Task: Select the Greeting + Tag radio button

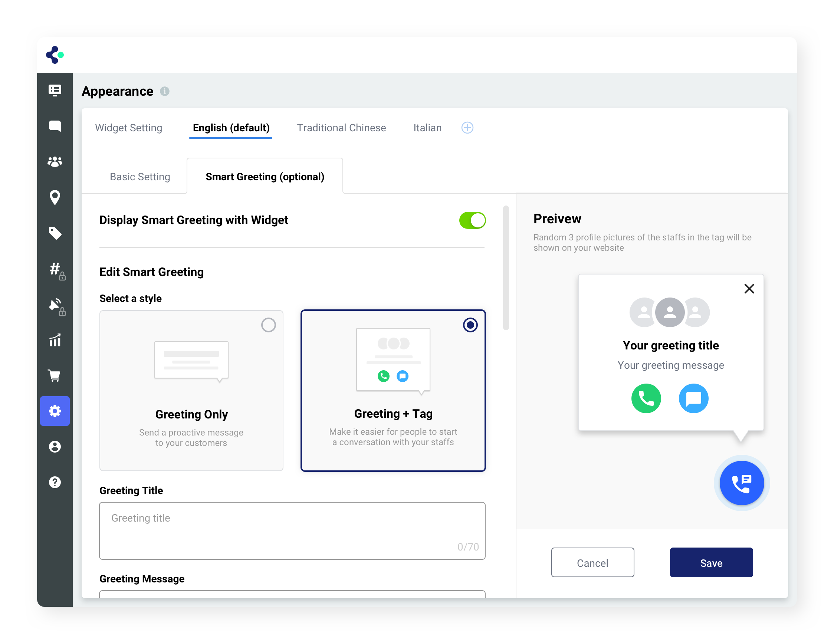Action: pyautogui.click(x=470, y=325)
